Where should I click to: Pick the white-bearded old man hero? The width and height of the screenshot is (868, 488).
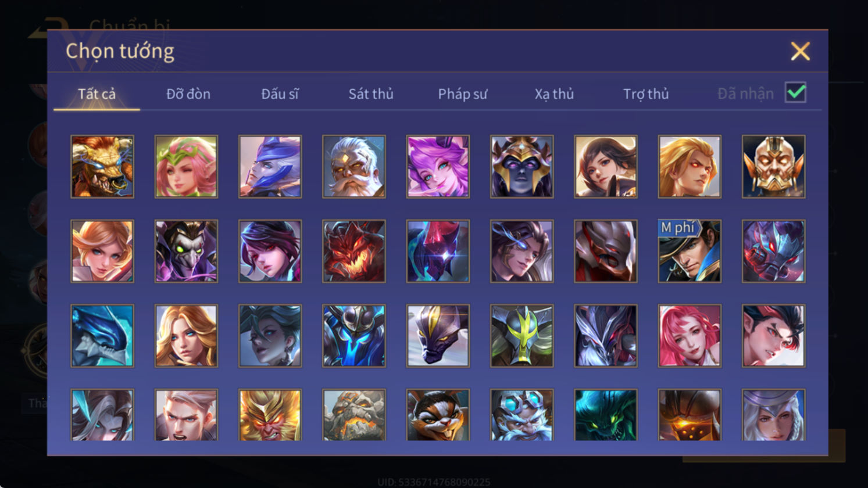354,167
